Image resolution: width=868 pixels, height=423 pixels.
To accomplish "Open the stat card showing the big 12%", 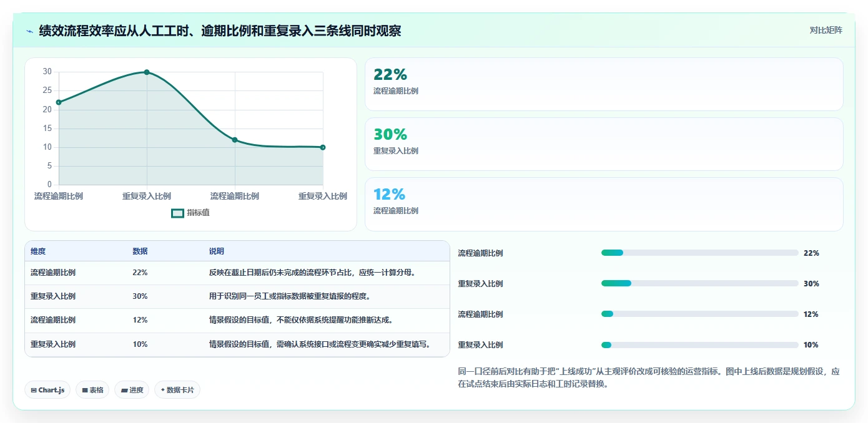I will point(604,204).
